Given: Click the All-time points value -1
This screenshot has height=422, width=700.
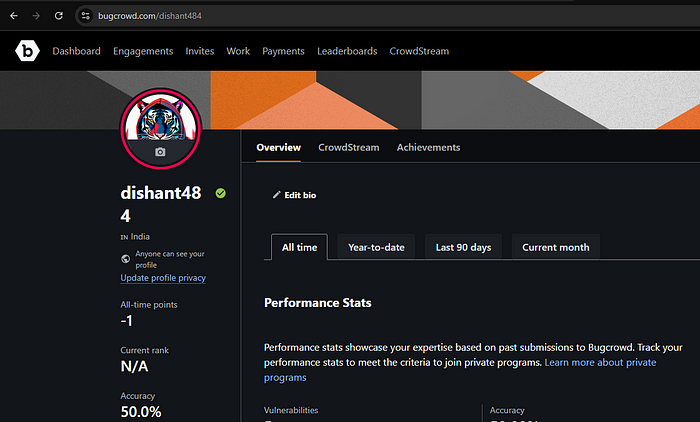Looking at the screenshot, I should click(x=126, y=321).
